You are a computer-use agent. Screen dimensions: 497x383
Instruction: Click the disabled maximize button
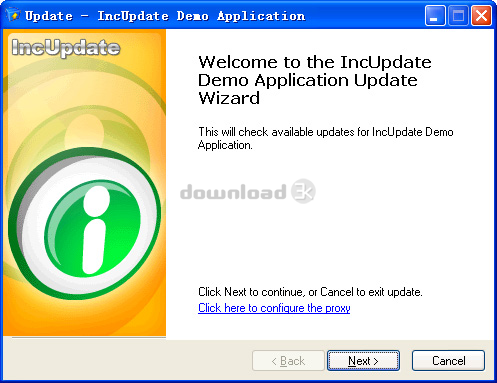pos(458,16)
